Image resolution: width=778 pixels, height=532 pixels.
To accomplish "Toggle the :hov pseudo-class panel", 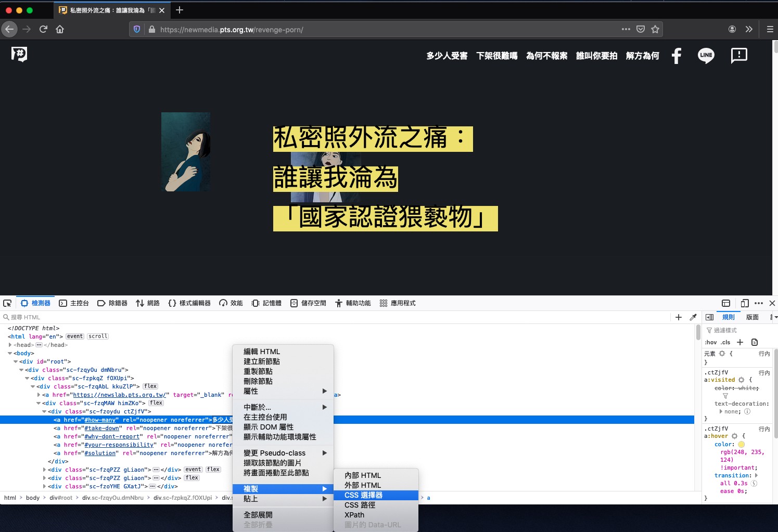I will (710, 342).
